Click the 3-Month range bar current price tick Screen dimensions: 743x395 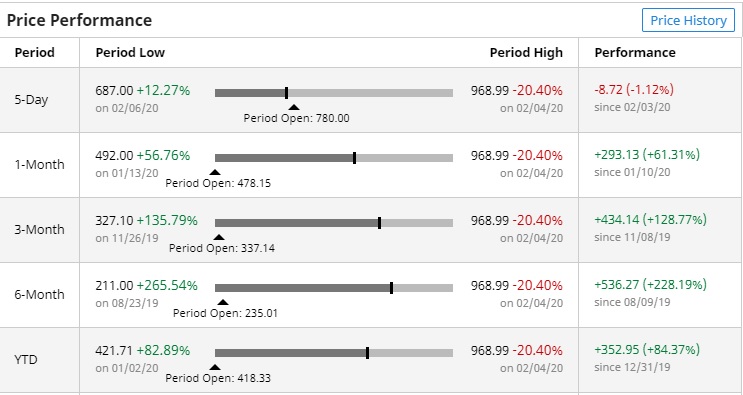[380, 223]
